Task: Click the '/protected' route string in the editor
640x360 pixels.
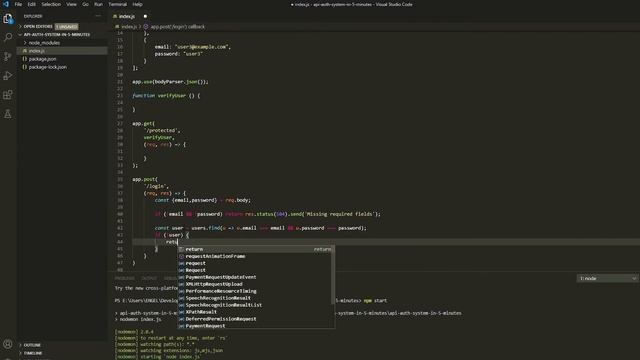Action: click(162, 131)
